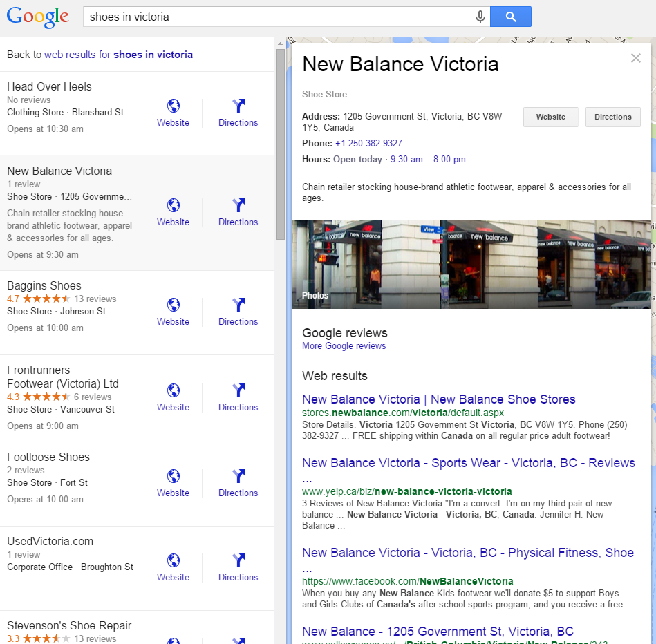
Task: Get directions to Frontrunners Footwear
Action: [238, 391]
